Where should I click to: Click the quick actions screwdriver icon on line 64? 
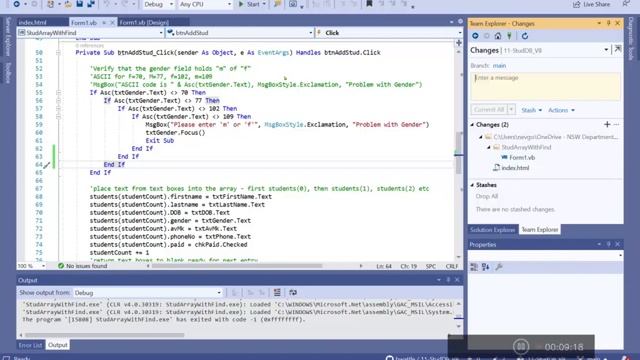(47, 165)
